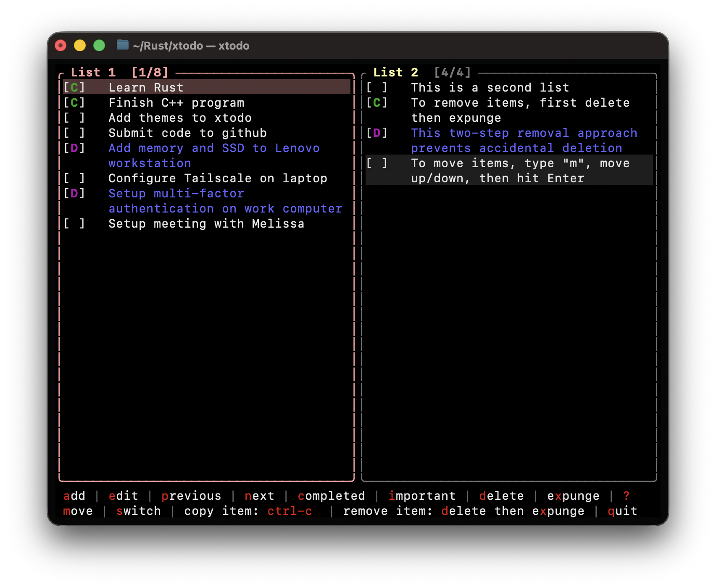
Task: Click the important command in footer
Action: [422, 496]
